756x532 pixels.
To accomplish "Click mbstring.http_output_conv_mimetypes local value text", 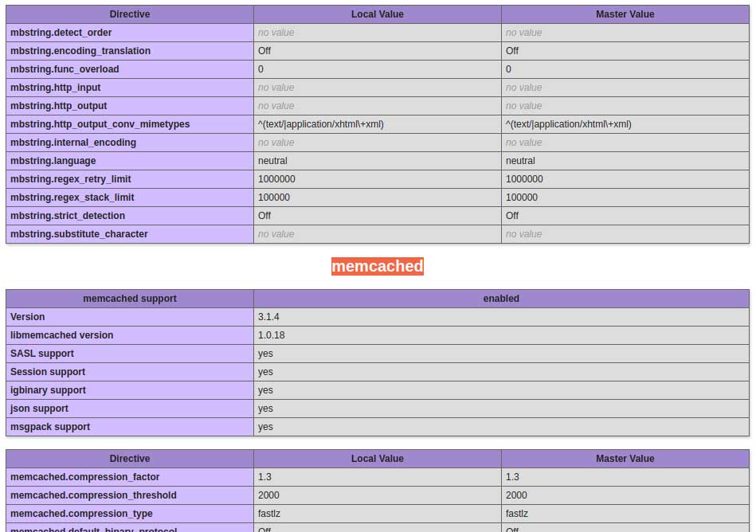I will (320, 124).
